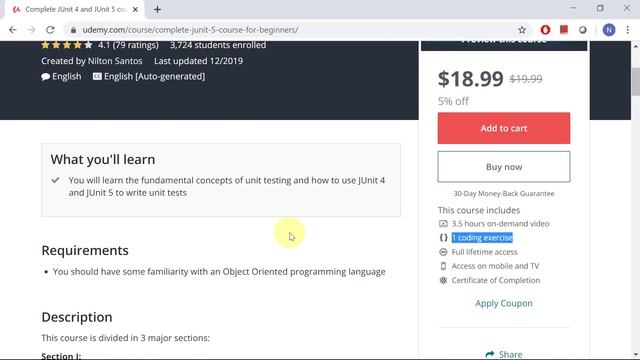Click the certificate badge icon
Image resolution: width=640 pixels, height=360 pixels.
click(x=443, y=280)
